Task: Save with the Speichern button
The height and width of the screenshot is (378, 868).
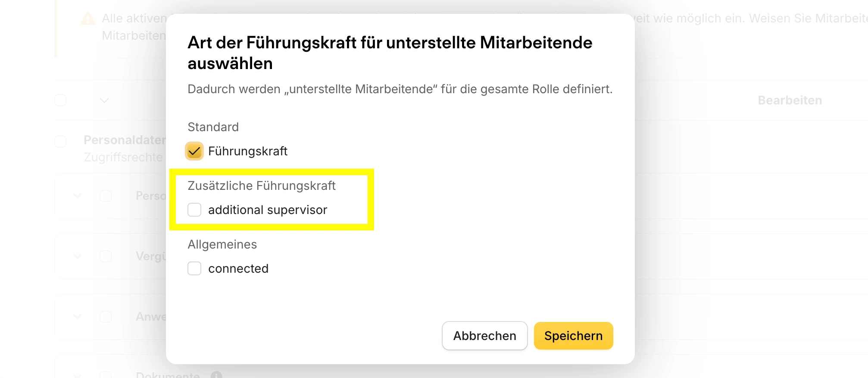Action: (x=573, y=336)
